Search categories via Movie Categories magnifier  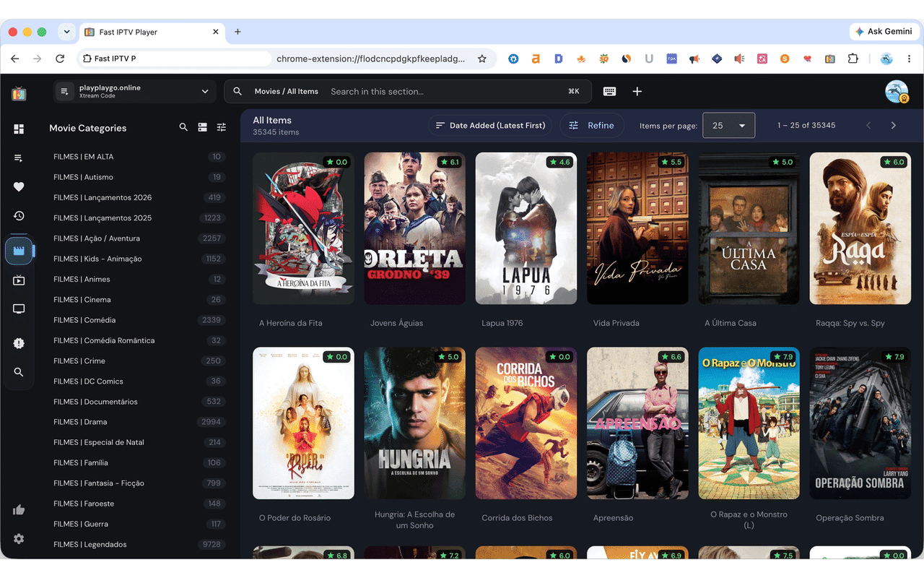click(183, 127)
